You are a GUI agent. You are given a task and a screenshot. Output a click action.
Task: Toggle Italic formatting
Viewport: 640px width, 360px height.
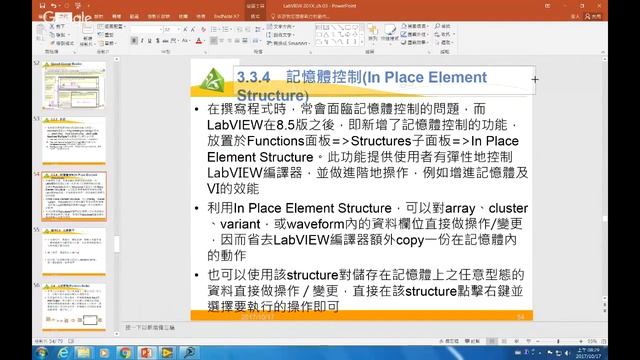(142, 41)
